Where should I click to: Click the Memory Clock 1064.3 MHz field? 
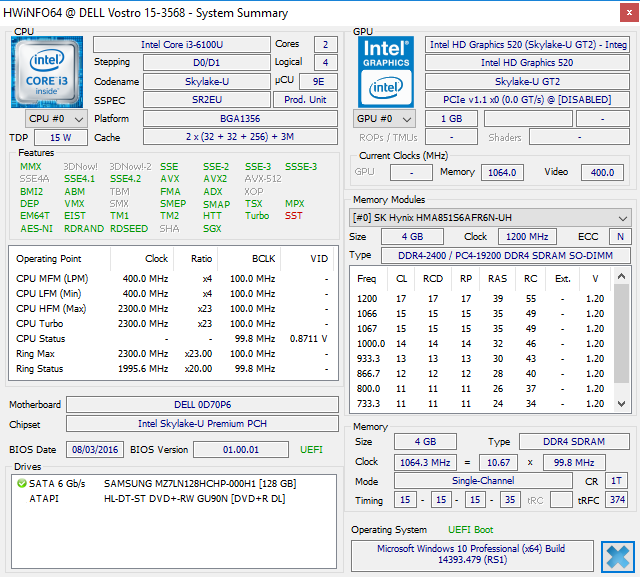425,462
